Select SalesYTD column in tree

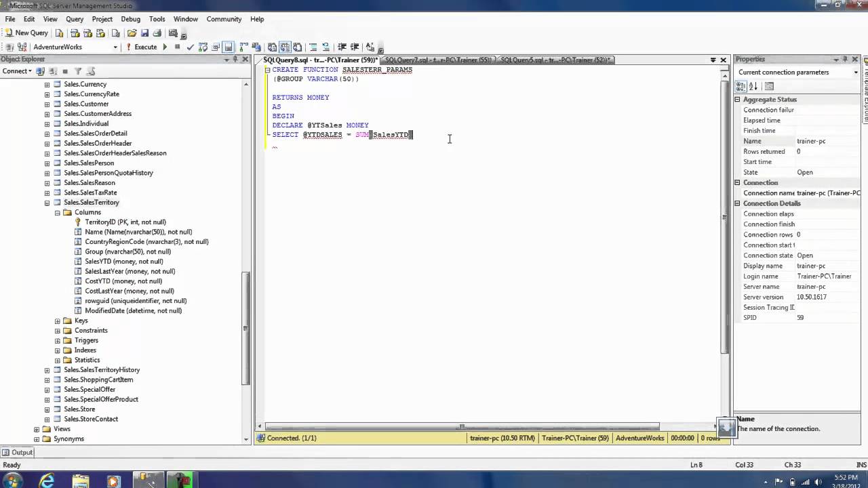tap(123, 262)
